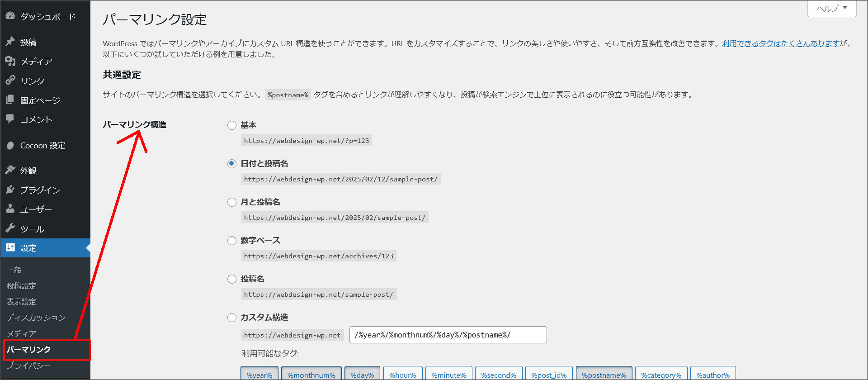Click the Dashboard gauge icon

click(x=10, y=16)
